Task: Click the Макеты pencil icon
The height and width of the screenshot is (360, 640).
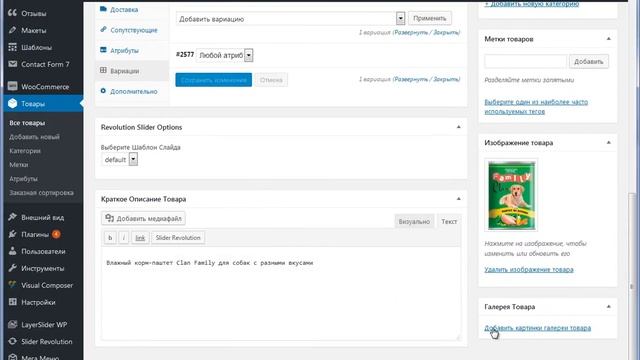Action: (13, 30)
